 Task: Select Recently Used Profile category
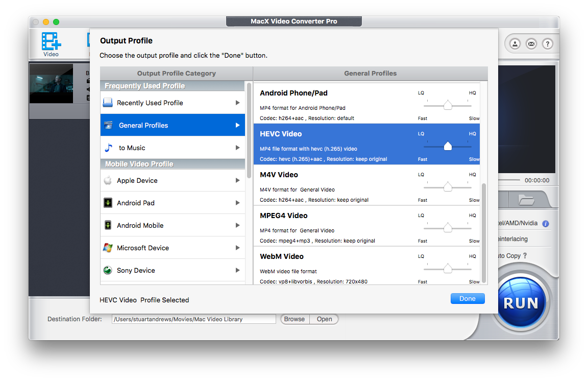(173, 103)
